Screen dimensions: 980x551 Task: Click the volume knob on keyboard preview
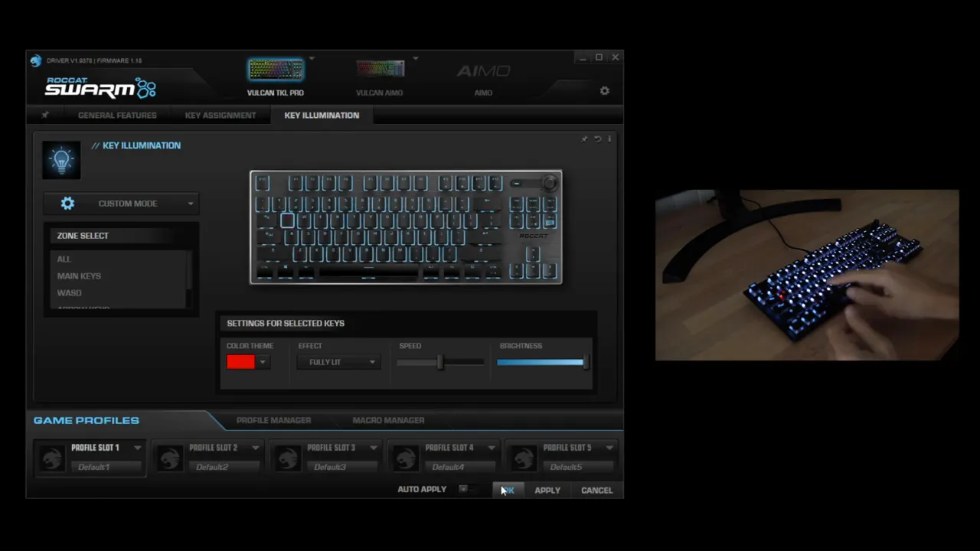(x=549, y=182)
